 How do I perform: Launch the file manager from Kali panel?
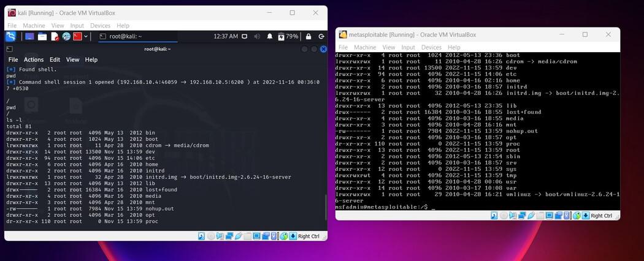pyautogui.click(x=42, y=37)
